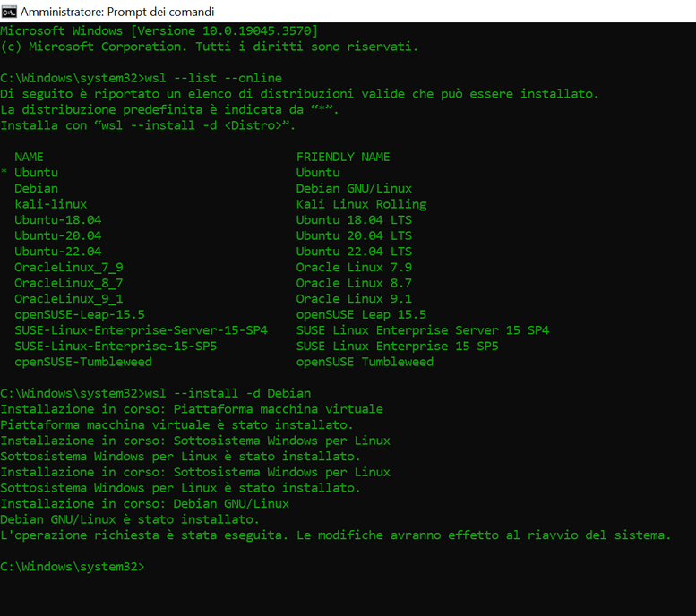
Task: Click friendly name 'SUSE Linux Enterprise 15 SP5'
Action: click(398, 346)
